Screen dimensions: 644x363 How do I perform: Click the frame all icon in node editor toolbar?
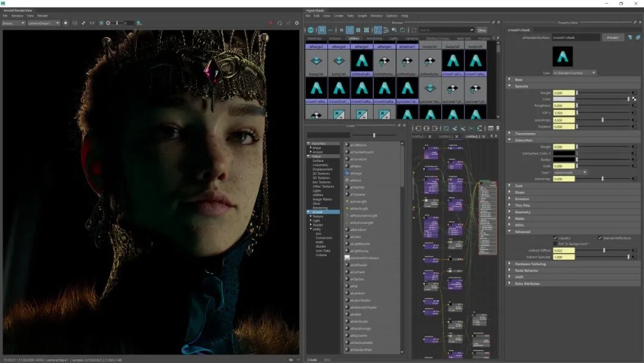(447, 129)
